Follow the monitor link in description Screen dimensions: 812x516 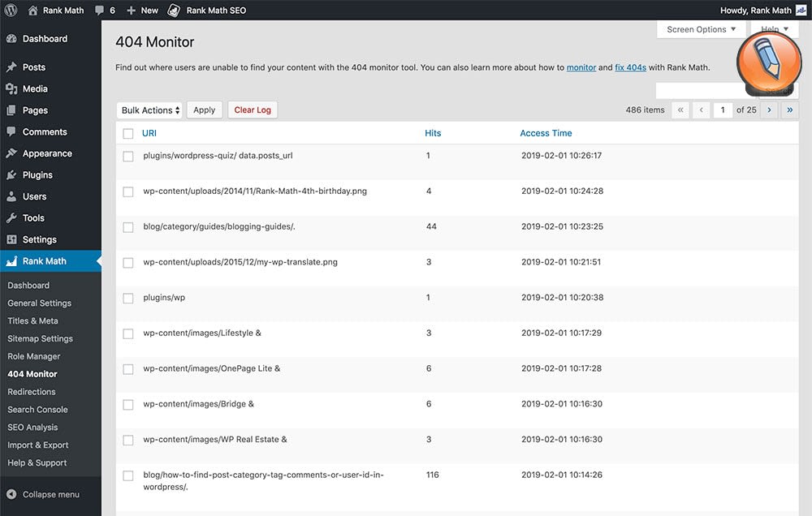581,67
